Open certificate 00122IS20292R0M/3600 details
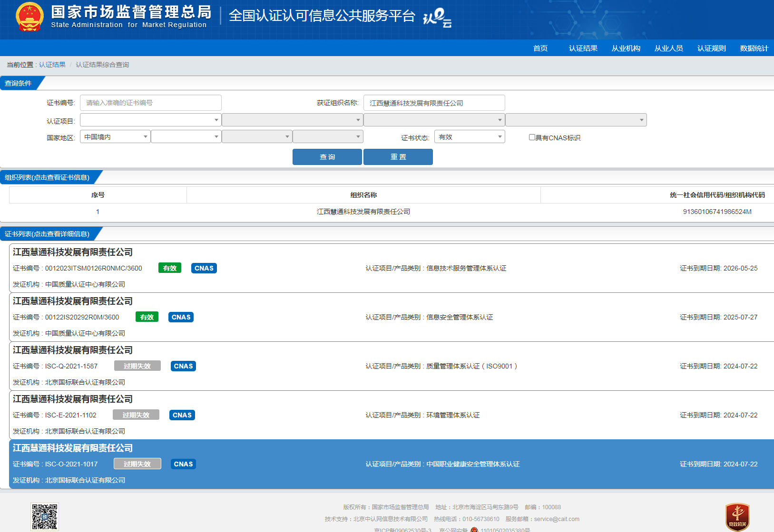 [x=392, y=317]
